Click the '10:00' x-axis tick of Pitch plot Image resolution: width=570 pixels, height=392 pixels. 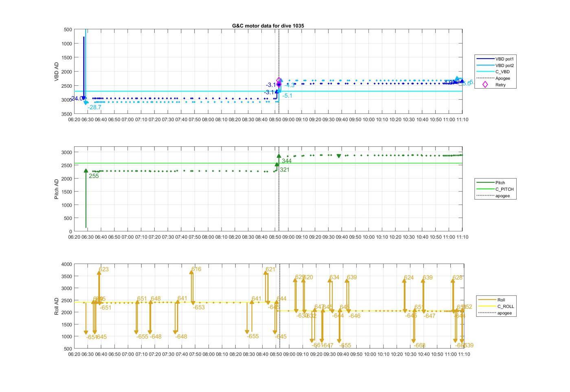coord(368,237)
